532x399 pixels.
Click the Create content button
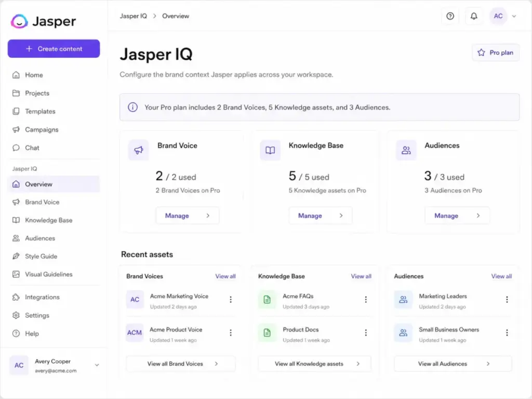point(54,48)
